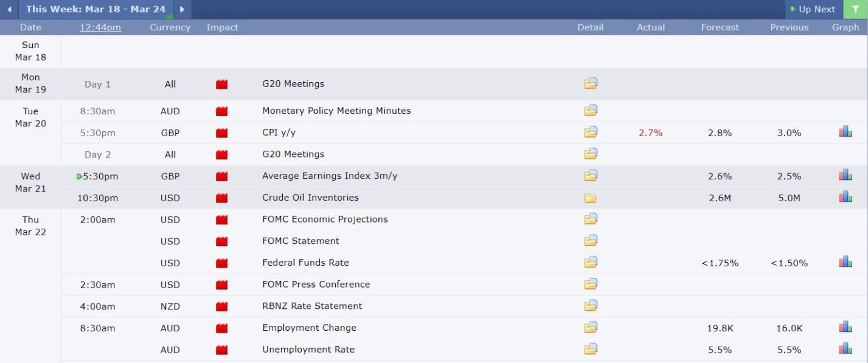868x363 pixels.
Task: Expand the week selector on the title bar
Action: pyautogui.click(x=95, y=9)
